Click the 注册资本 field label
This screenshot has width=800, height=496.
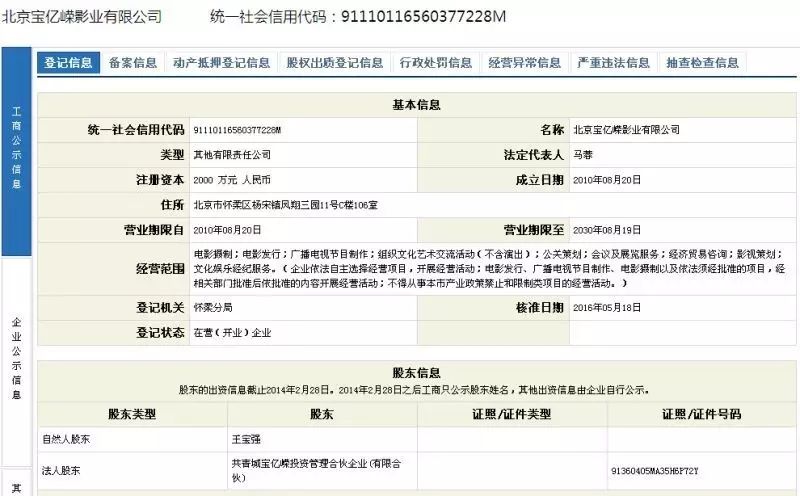(160, 180)
